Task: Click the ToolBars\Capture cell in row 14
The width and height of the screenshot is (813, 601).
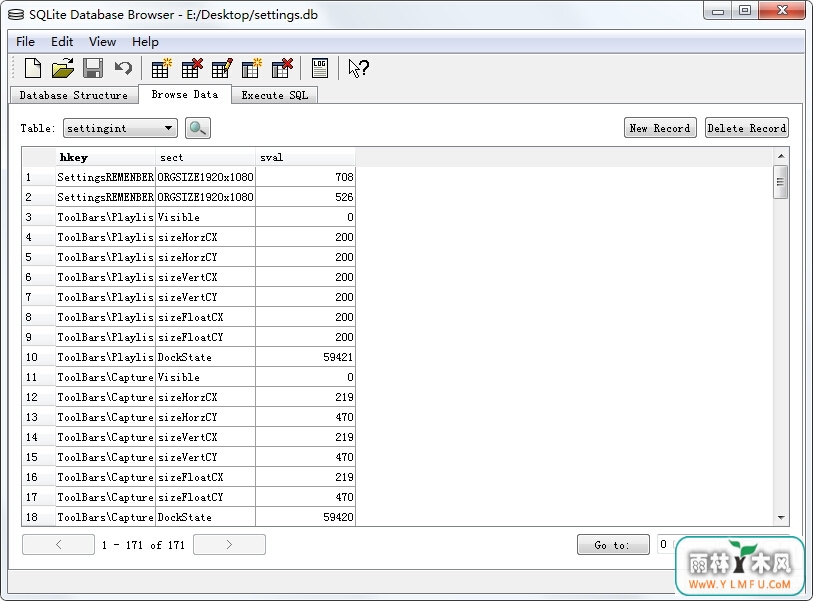Action: coord(105,438)
